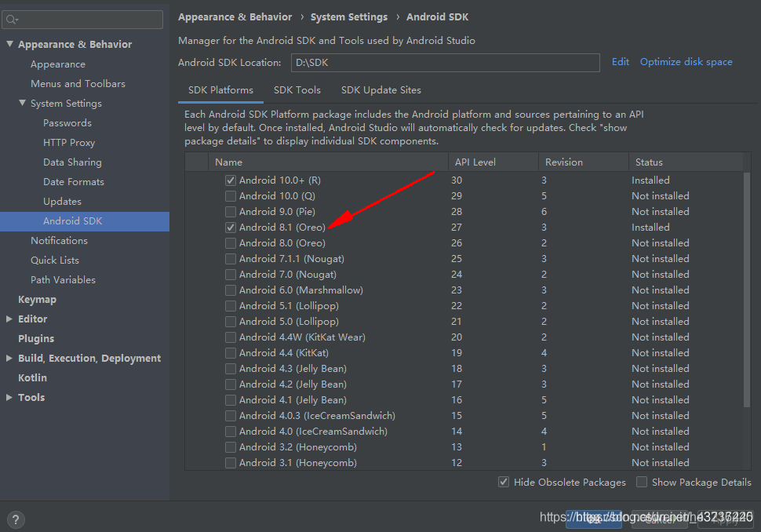Click the SDK list vertical scrollbar
The height and width of the screenshot is (532, 761).
point(747,290)
